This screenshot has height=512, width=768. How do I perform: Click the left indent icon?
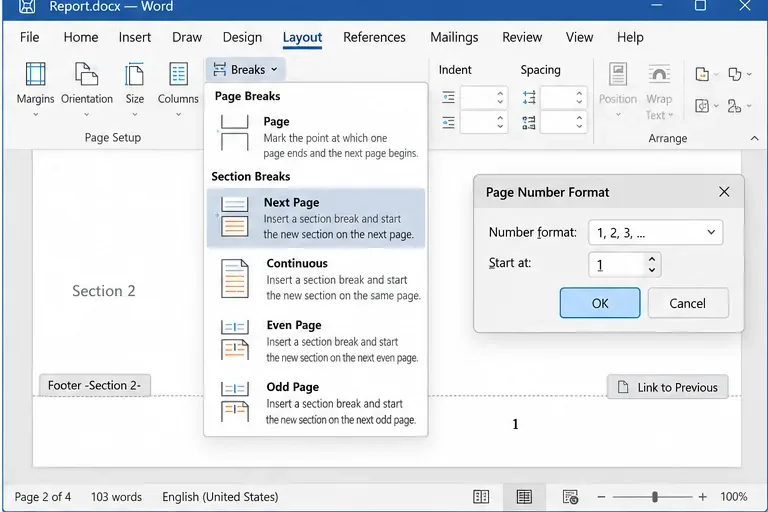pyautogui.click(x=449, y=98)
